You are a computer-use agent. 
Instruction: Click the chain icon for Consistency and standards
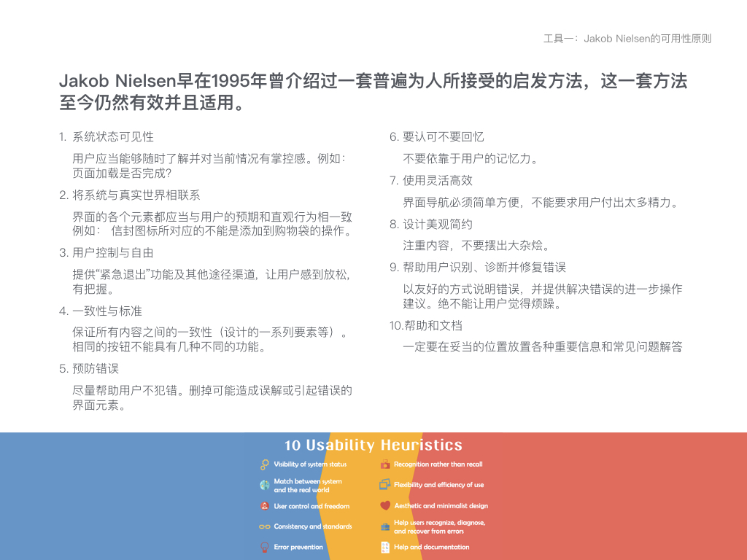[x=265, y=526]
